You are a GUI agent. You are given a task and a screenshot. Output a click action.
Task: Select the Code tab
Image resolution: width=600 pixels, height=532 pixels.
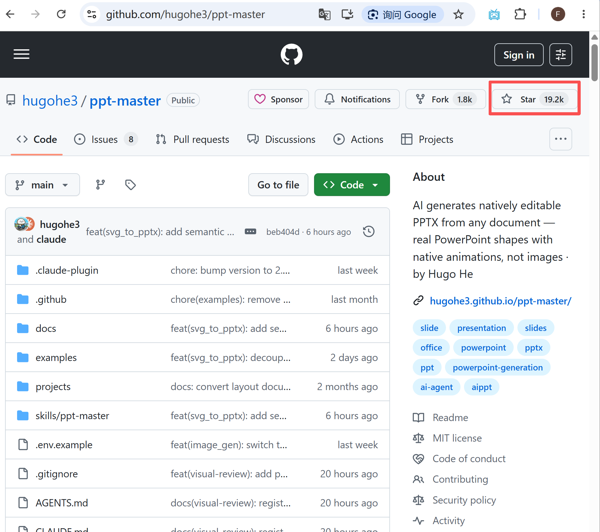37,139
